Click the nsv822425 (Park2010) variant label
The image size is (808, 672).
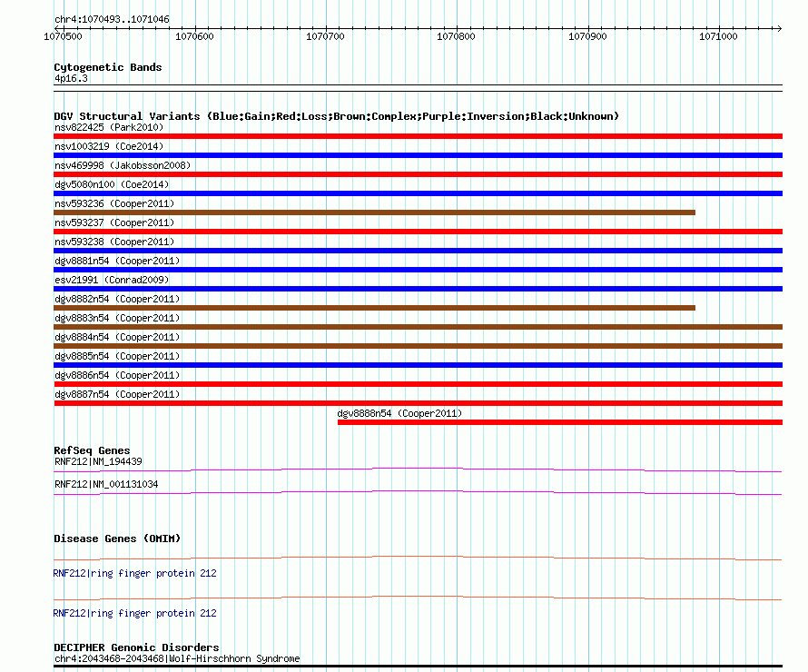click(x=109, y=127)
